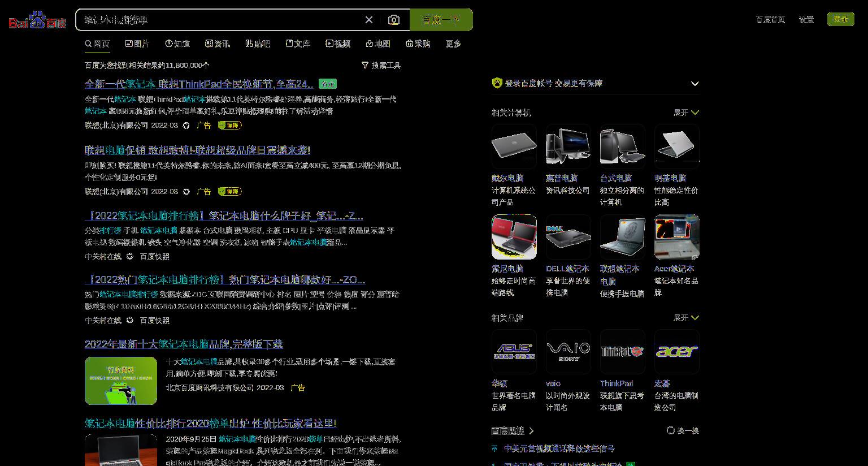This screenshot has height=466, width=868.
Task: Open 笔记本电脑性价比排行2020 result link
Action: click(211, 424)
